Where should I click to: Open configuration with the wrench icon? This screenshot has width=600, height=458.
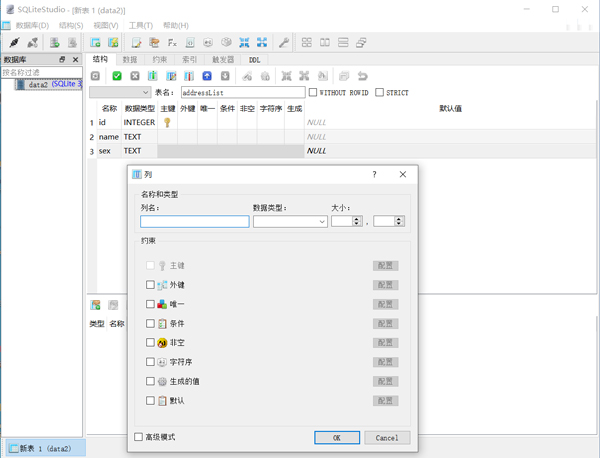(x=284, y=43)
